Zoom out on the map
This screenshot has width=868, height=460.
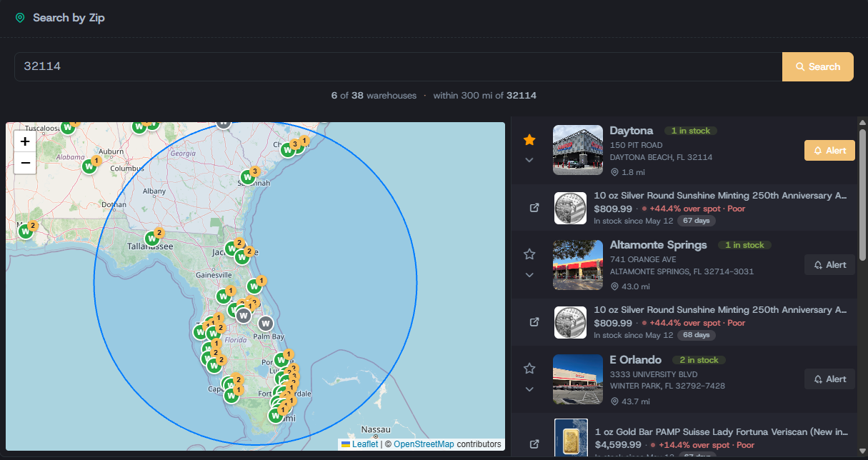(25, 163)
